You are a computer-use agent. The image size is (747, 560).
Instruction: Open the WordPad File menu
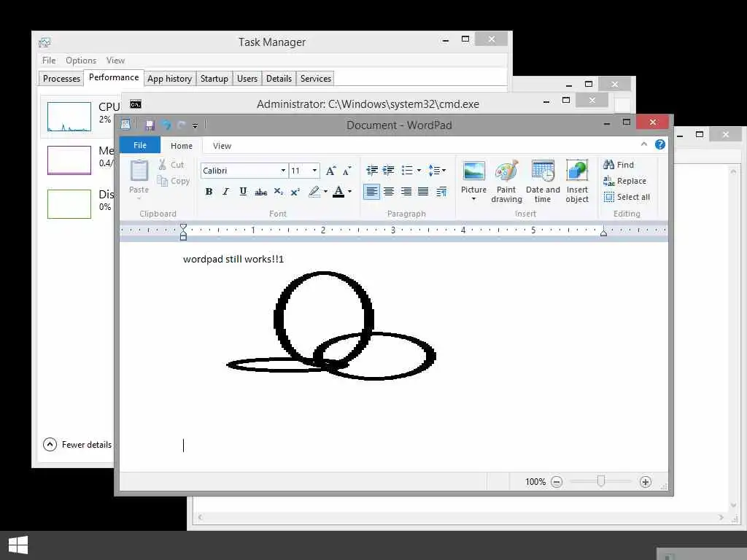[x=139, y=145]
